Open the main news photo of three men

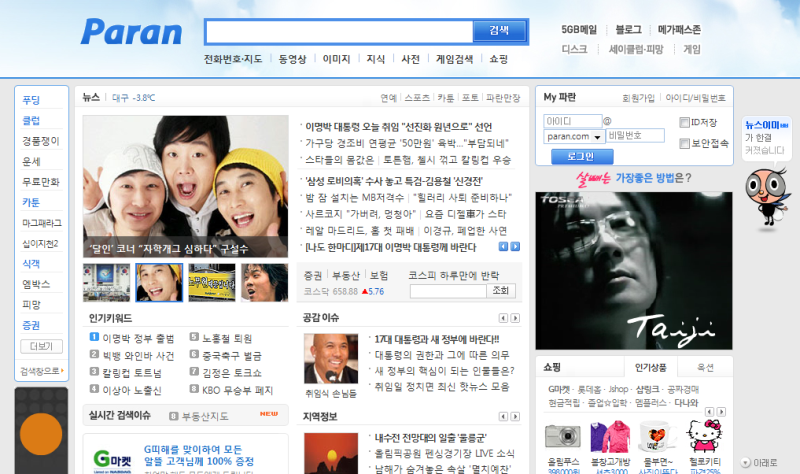186,186
